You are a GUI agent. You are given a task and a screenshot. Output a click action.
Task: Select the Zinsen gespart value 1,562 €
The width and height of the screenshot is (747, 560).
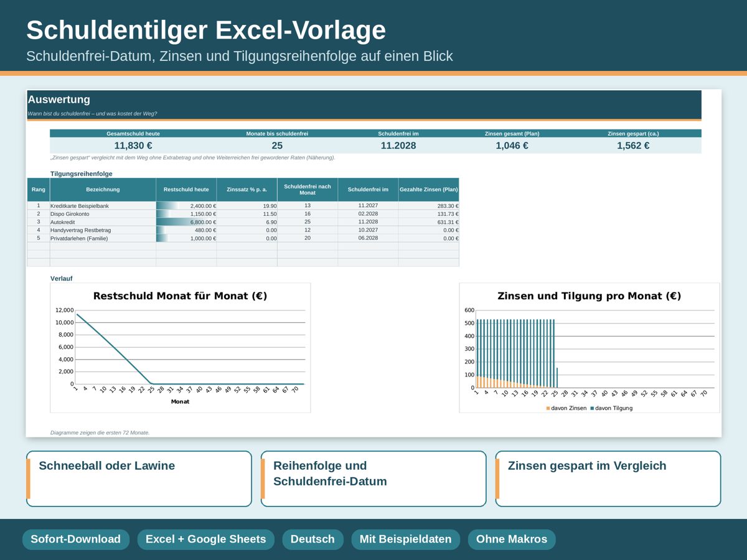point(633,146)
